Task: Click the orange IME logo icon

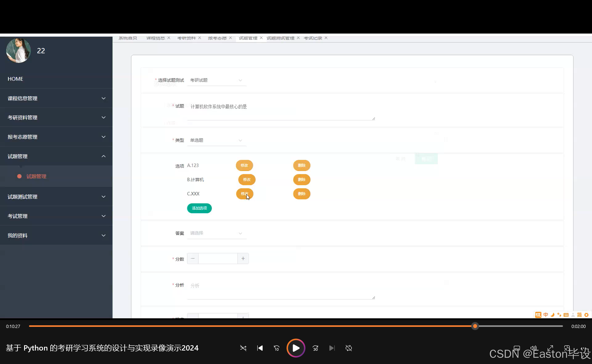Action: pos(538,315)
